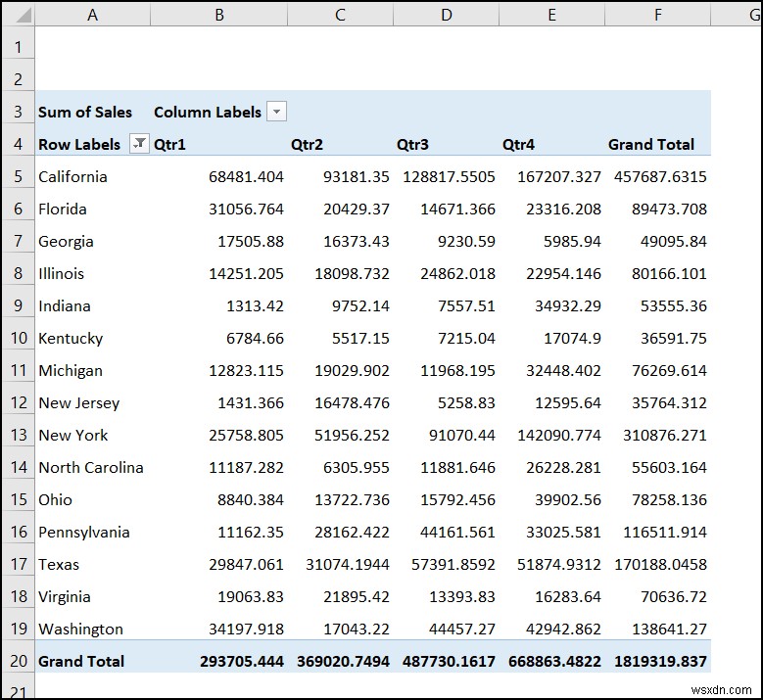Click the Texas row label cell
Image resolution: width=763 pixels, height=700 pixels.
[59, 564]
